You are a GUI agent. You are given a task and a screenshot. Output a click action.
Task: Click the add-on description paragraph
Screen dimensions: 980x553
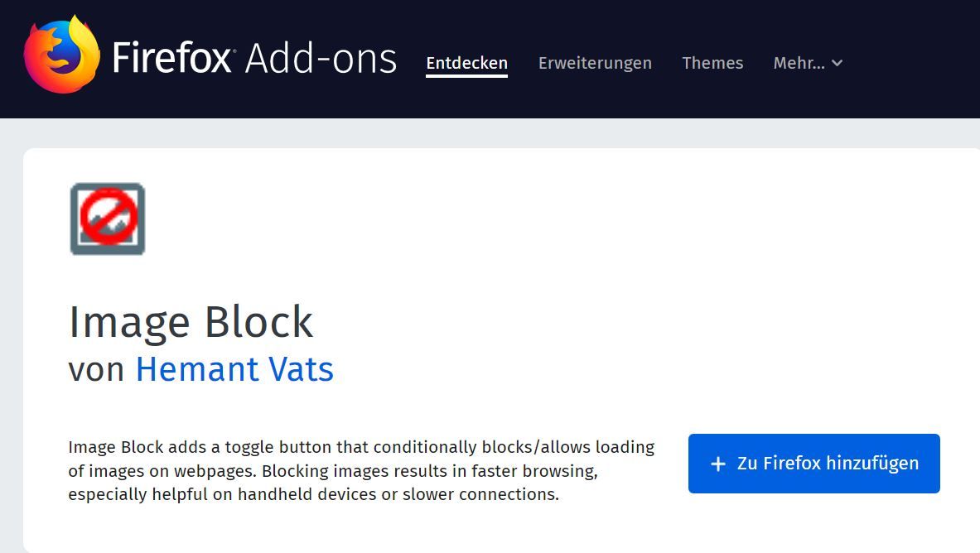[361, 471]
